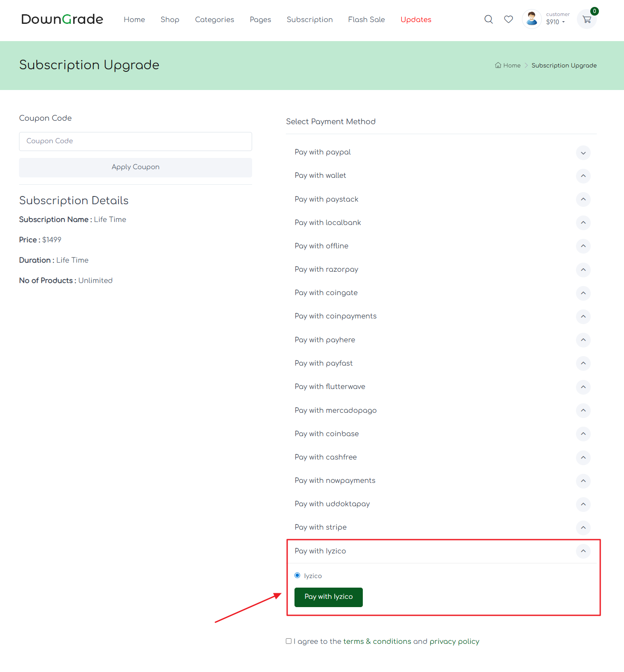The height and width of the screenshot is (672, 624).
Task: Go to the Flash Sale menu item
Action: [x=366, y=19]
